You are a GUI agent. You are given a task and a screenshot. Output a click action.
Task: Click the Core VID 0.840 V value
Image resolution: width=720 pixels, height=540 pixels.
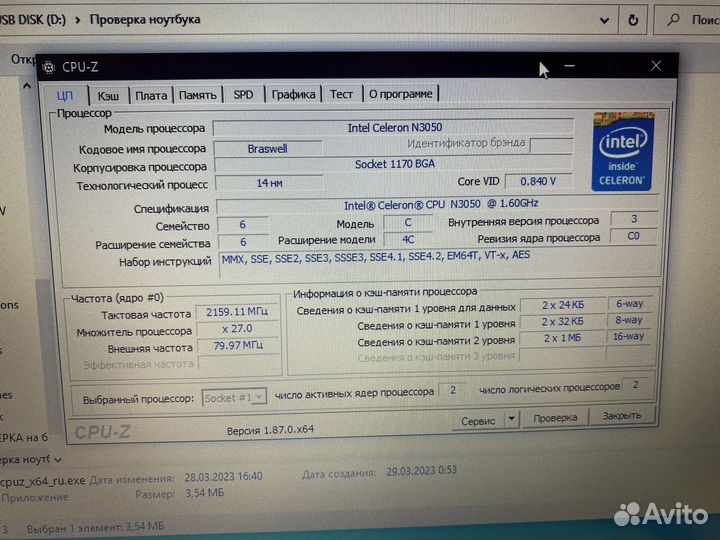coord(538,181)
